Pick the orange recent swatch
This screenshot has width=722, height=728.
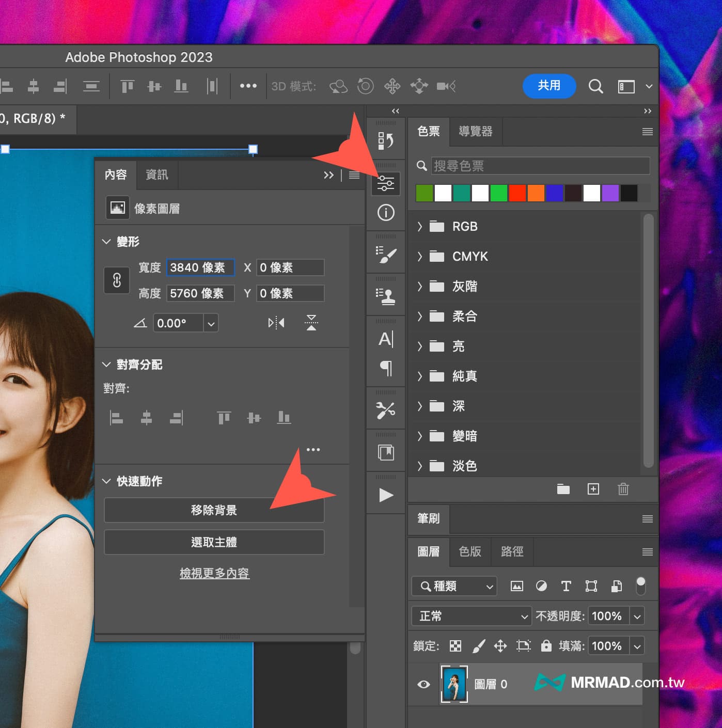click(536, 193)
